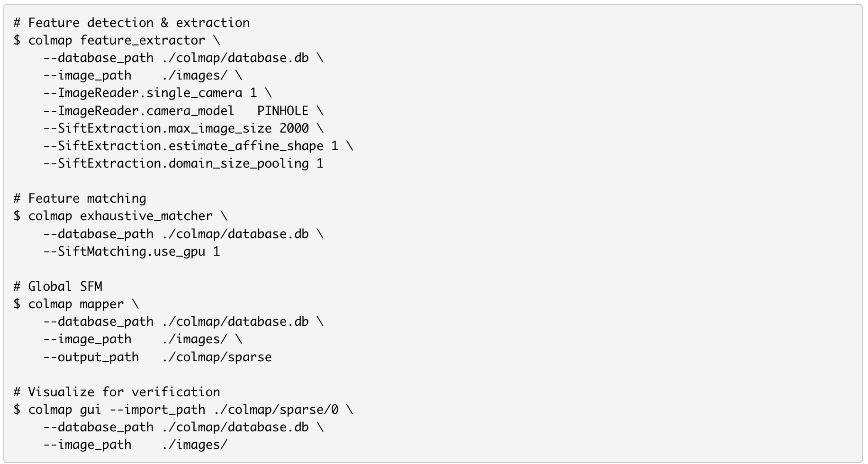This screenshot has width=868, height=464.
Task: Click the "# Feature detection & extraction" comment
Action: [131, 23]
